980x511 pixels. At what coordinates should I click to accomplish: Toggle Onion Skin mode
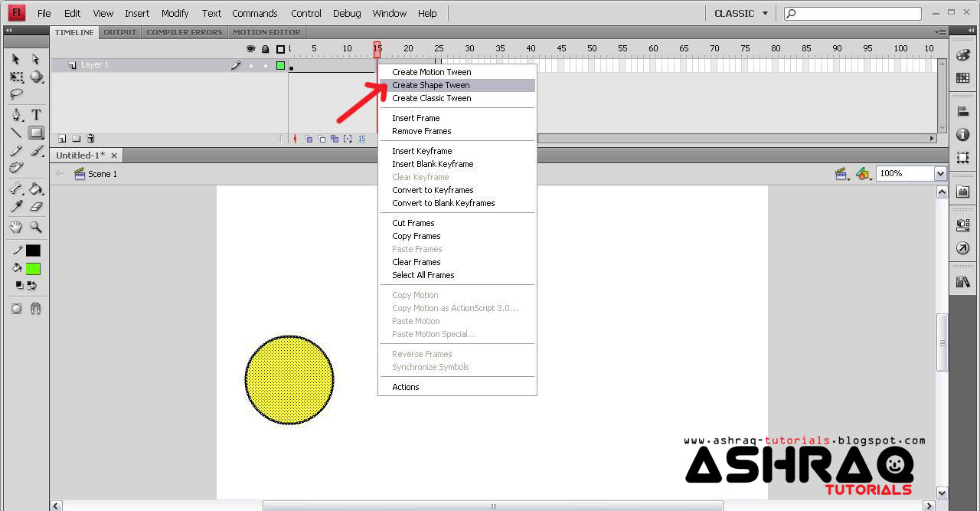pyautogui.click(x=309, y=139)
